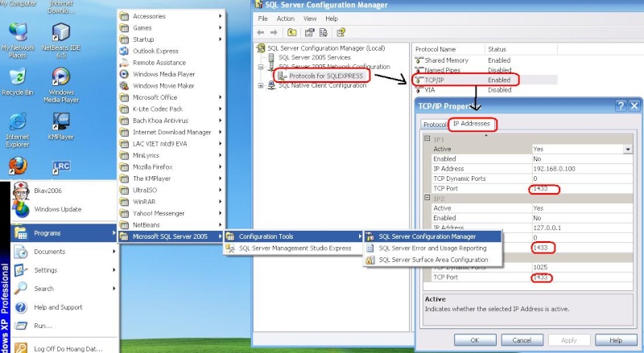Click the OK button
Viewport: 644px width, 353px height.
(475, 340)
